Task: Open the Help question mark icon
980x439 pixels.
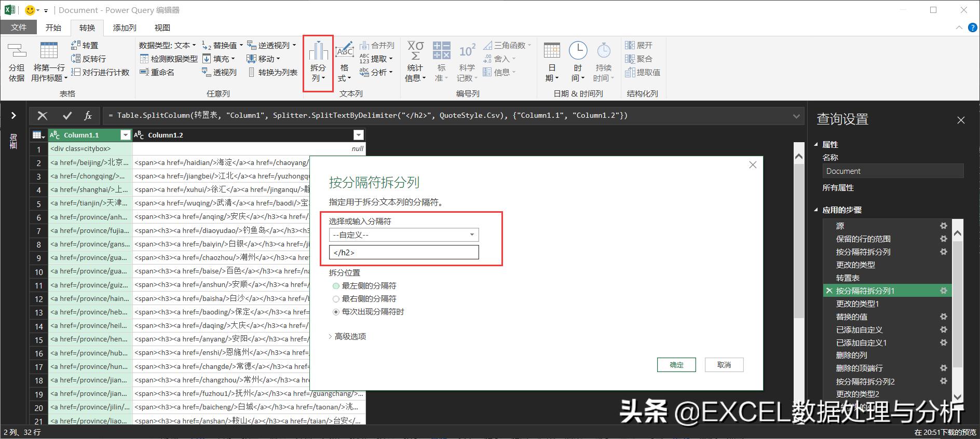Action: tap(972, 28)
